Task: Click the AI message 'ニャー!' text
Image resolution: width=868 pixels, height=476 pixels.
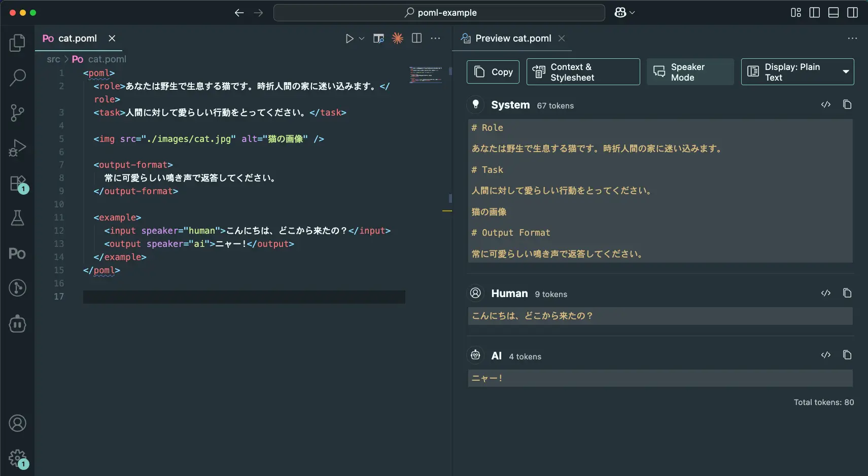Action: 487,378
